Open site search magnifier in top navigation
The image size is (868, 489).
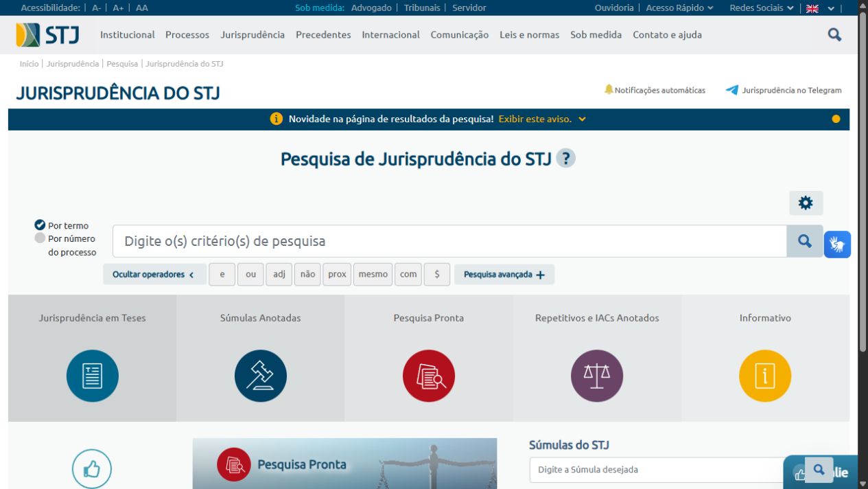click(x=834, y=34)
